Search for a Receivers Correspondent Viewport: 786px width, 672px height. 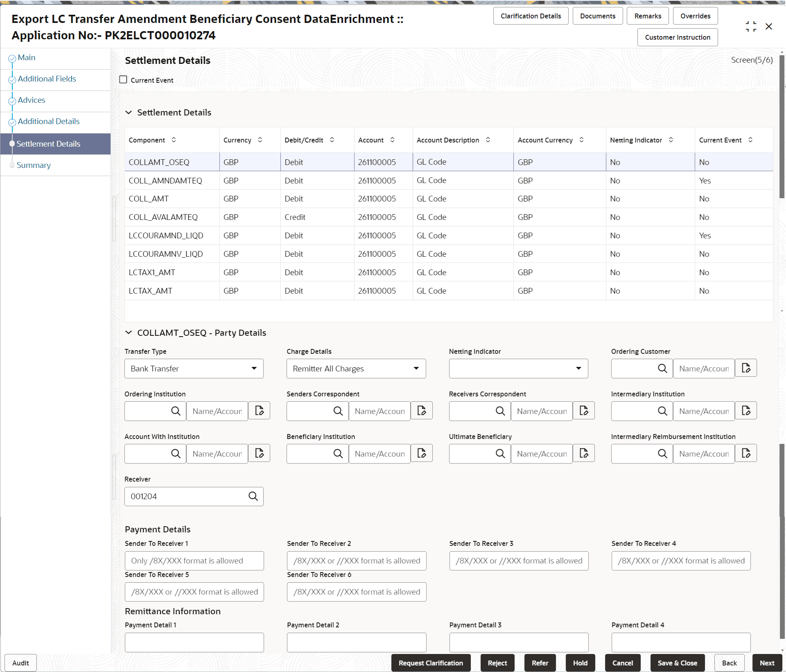click(x=500, y=411)
